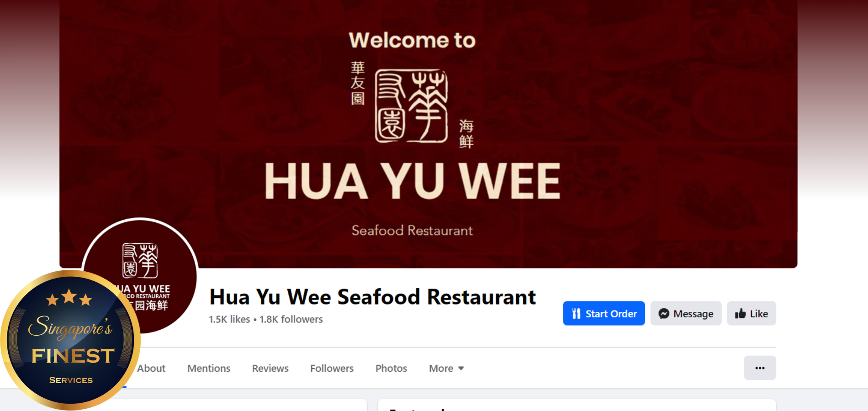Image resolution: width=868 pixels, height=411 pixels.
Task: Click the fork and knife Start Order icon
Action: click(x=576, y=314)
